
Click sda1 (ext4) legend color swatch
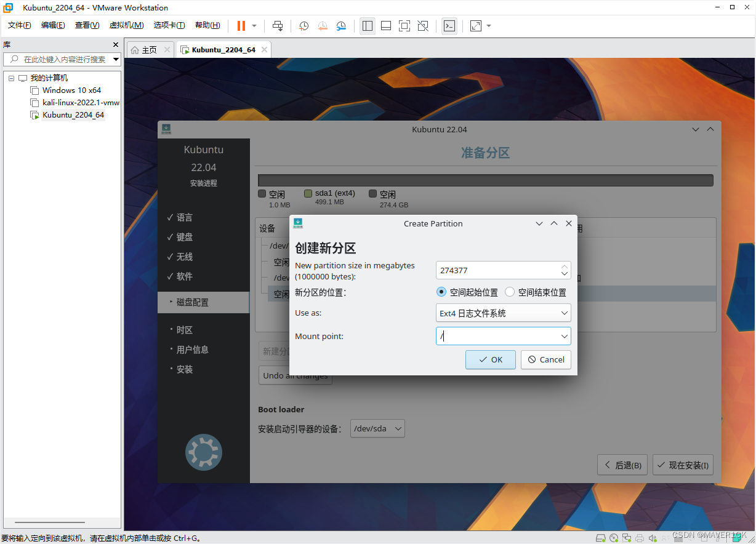point(308,194)
